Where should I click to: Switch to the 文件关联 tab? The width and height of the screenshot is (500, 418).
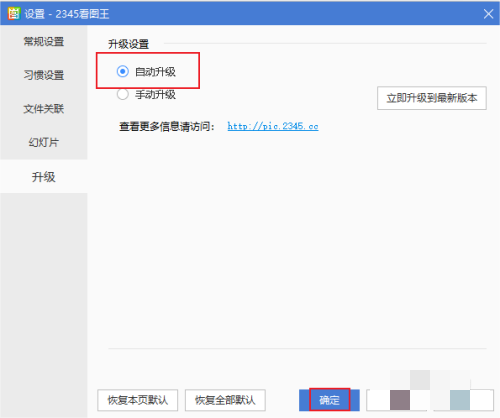coord(44,109)
